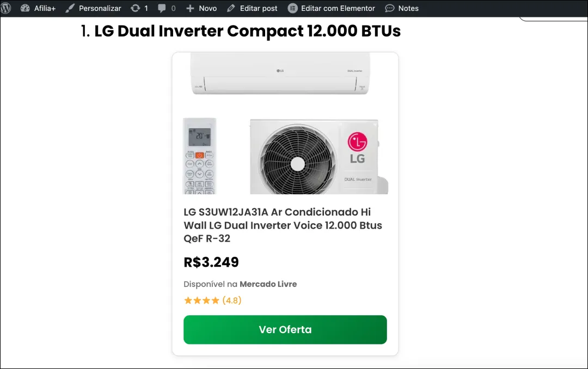Select Editar post in the admin bar

point(252,8)
